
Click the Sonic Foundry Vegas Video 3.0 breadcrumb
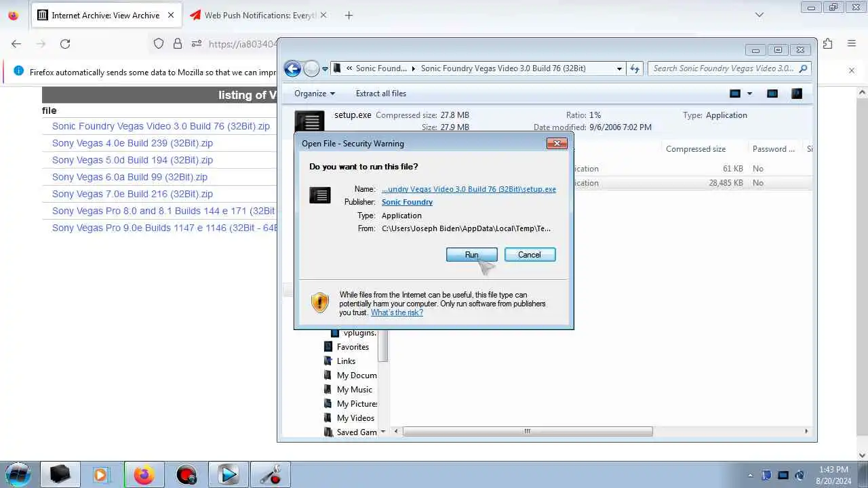(x=503, y=68)
